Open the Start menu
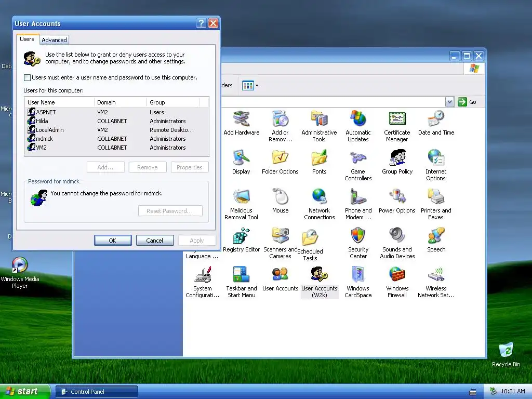Image resolution: width=532 pixels, height=399 pixels. [24, 391]
